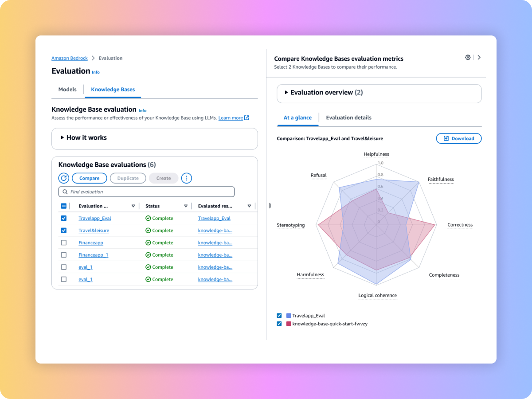
Task: Sort by the Status column arrow
Action: click(186, 206)
